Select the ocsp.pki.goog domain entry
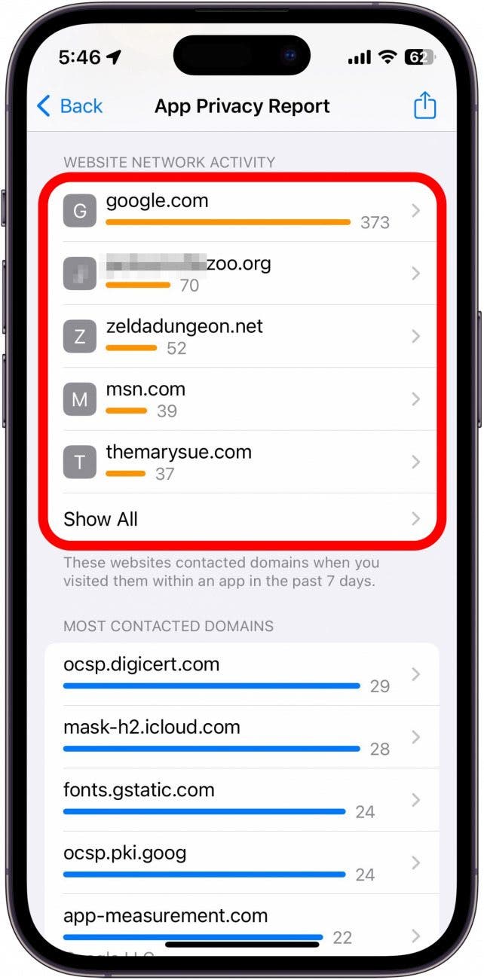 point(241,862)
